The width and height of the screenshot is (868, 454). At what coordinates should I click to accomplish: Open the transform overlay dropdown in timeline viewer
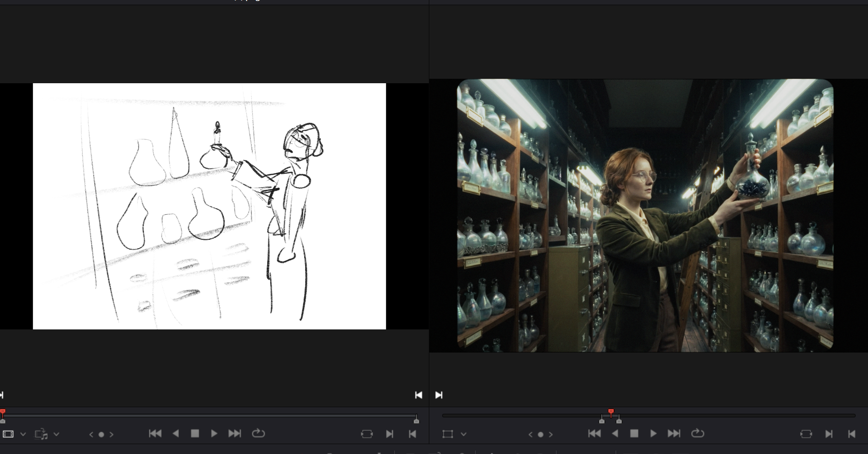click(x=463, y=434)
